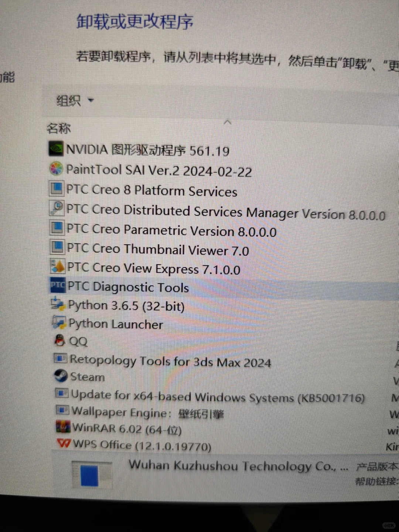Select Retopology Tools for 3ds Max 2024
This screenshot has width=399, height=532.
point(171,361)
